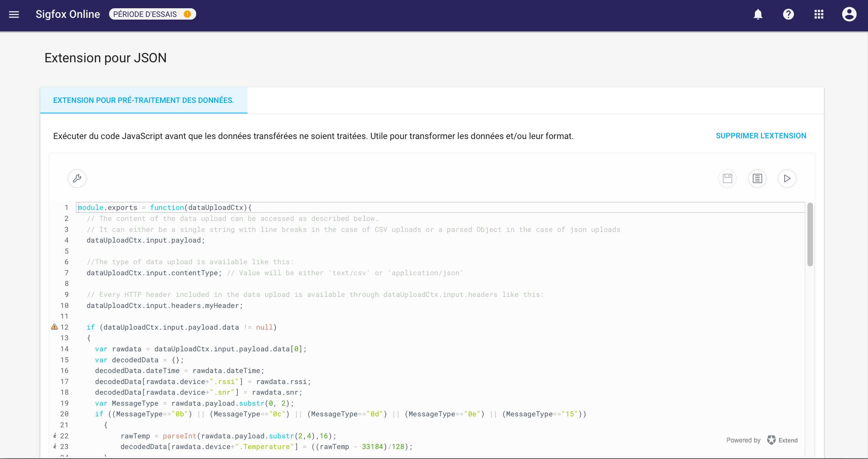Click the orange trial warning badge icon
The image size is (868, 459).
coord(187,14)
